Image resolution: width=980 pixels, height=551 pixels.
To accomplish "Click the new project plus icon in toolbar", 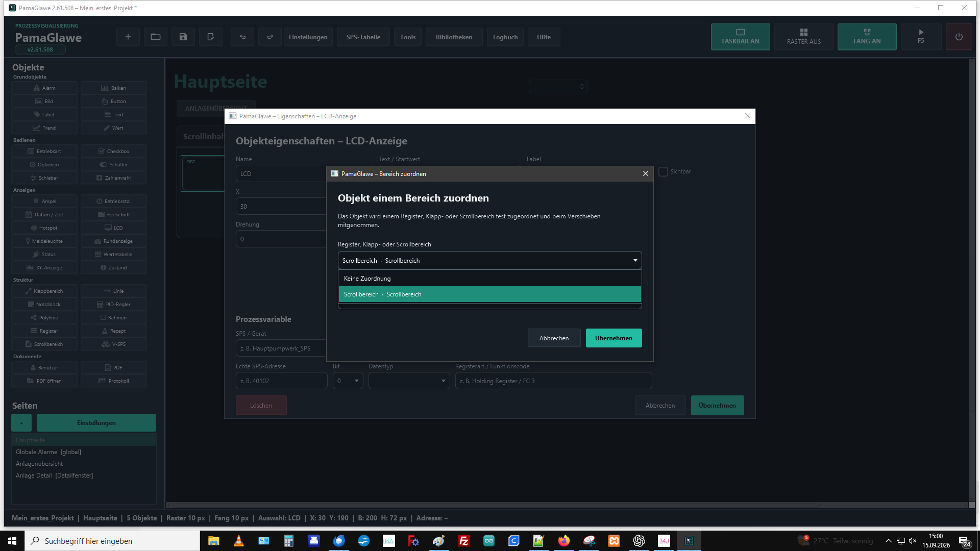I will click(x=128, y=37).
